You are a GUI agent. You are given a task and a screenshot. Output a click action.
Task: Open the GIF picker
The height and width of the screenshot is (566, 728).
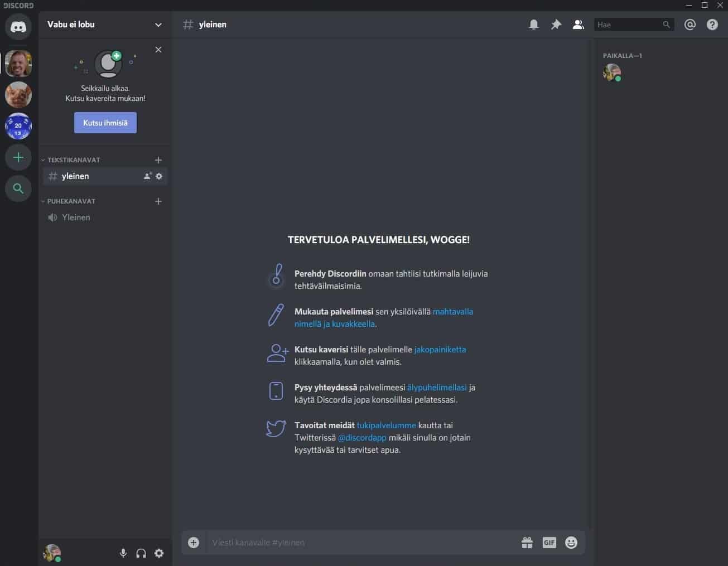click(549, 543)
